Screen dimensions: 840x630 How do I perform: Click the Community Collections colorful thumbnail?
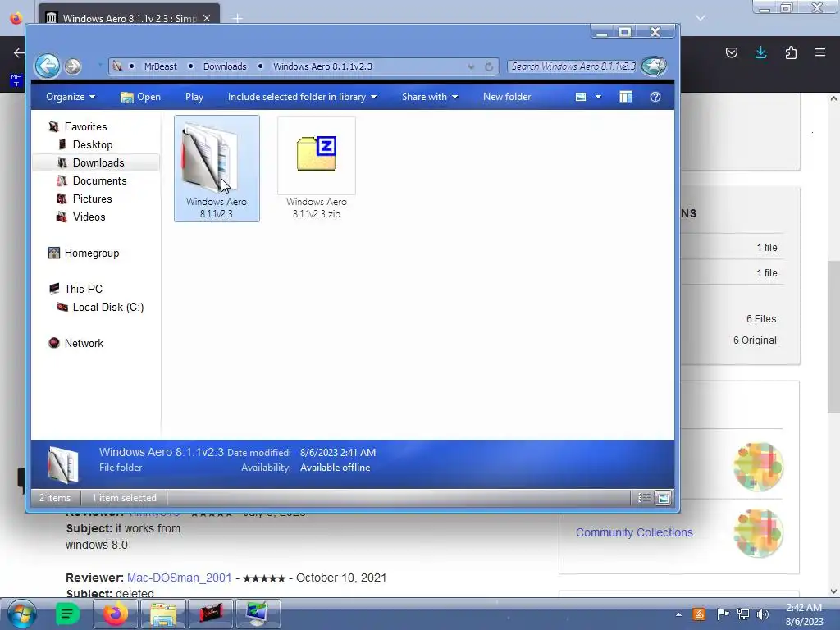pyautogui.click(x=758, y=533)
